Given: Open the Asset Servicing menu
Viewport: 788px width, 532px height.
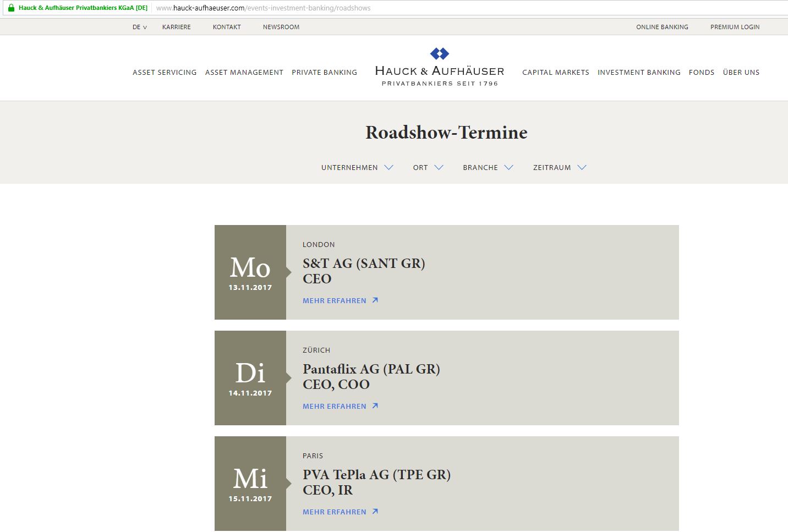Looking at the screenshot, I should 165,72.
